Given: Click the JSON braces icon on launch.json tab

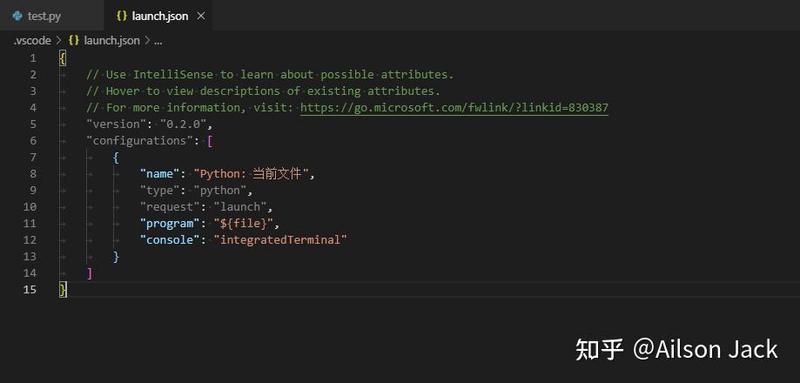Looking at the screenshot, I should 121,16.
